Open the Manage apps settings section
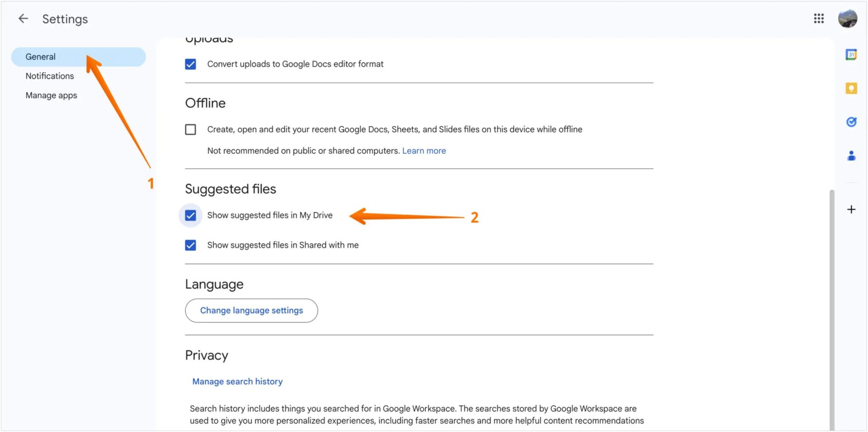This screenshot has height=432, width=868. [x=51, y=95]
